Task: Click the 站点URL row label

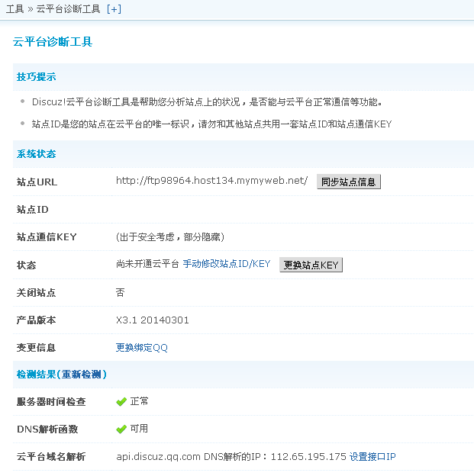Action: pyautogui.click(x=37, y=182)
